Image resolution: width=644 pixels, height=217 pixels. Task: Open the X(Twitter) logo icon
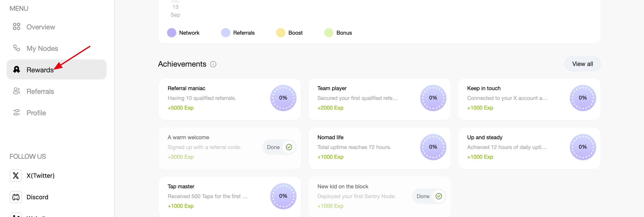(x=16, y=176)
